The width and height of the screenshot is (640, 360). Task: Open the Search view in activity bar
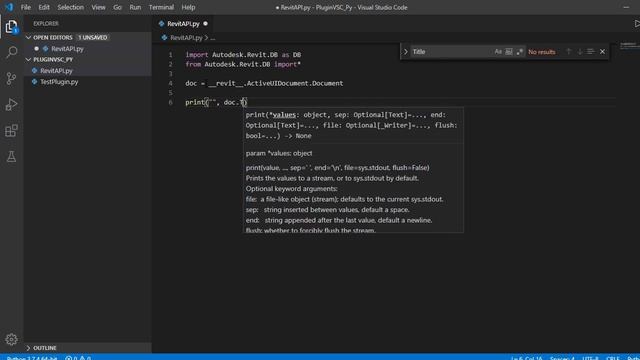click(x=11, y=52)
